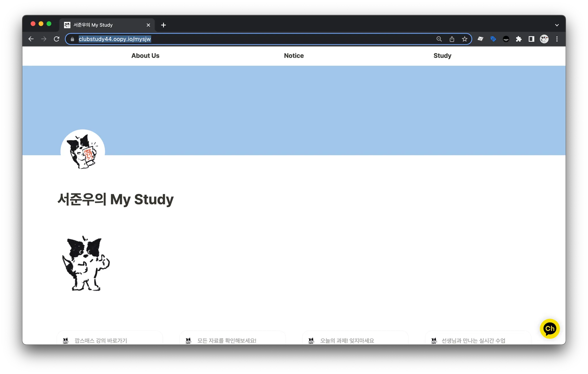This screenshot has width=588, height=374.
Task: Bookmark this page with the star icon
Action: [x=465, y=39]
